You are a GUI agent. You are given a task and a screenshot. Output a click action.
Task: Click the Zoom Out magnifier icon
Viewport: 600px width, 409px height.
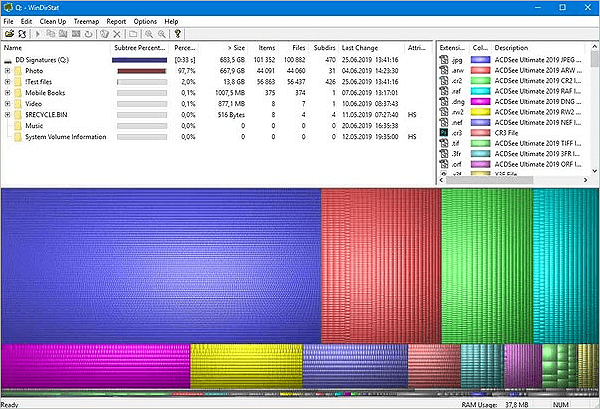(x=161, y=33)
